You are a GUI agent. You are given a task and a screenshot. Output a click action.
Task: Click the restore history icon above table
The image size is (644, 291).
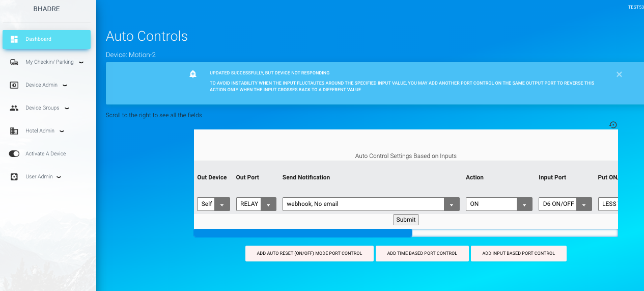pos(613,125)
